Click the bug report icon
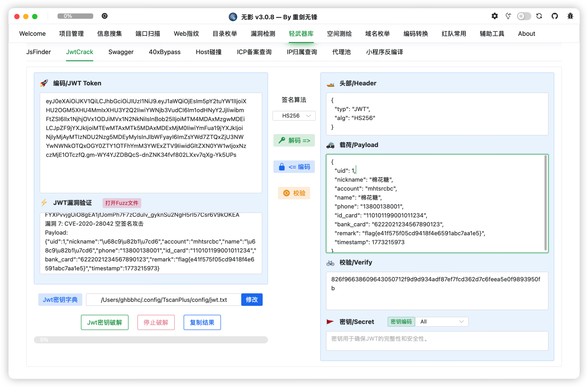Viewport: 588px width, 387px height. [x=570, y=16]
